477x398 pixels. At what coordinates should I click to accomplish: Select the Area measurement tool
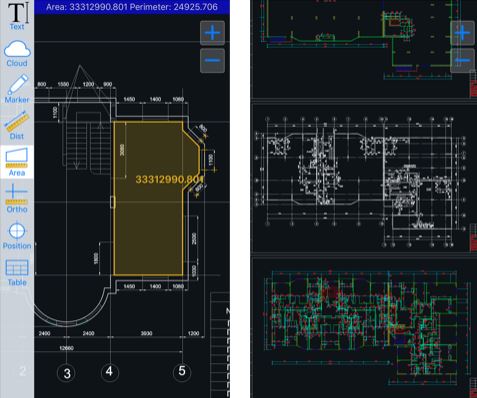tap(17, 162)
